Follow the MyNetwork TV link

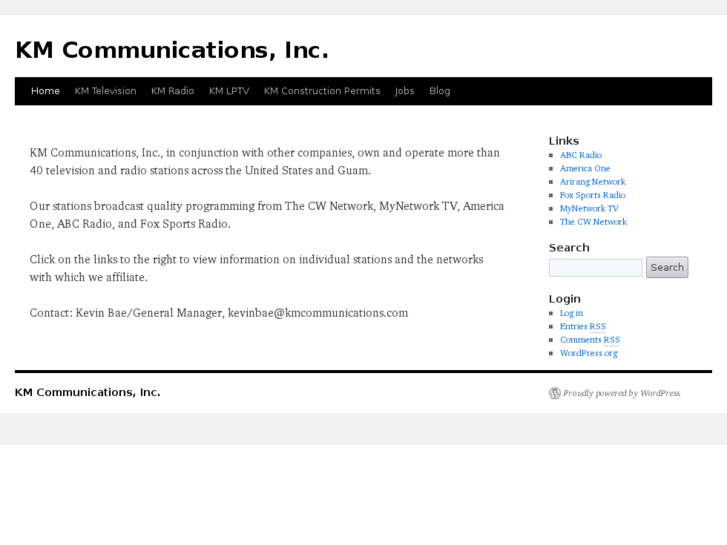[x=589, y=209]
